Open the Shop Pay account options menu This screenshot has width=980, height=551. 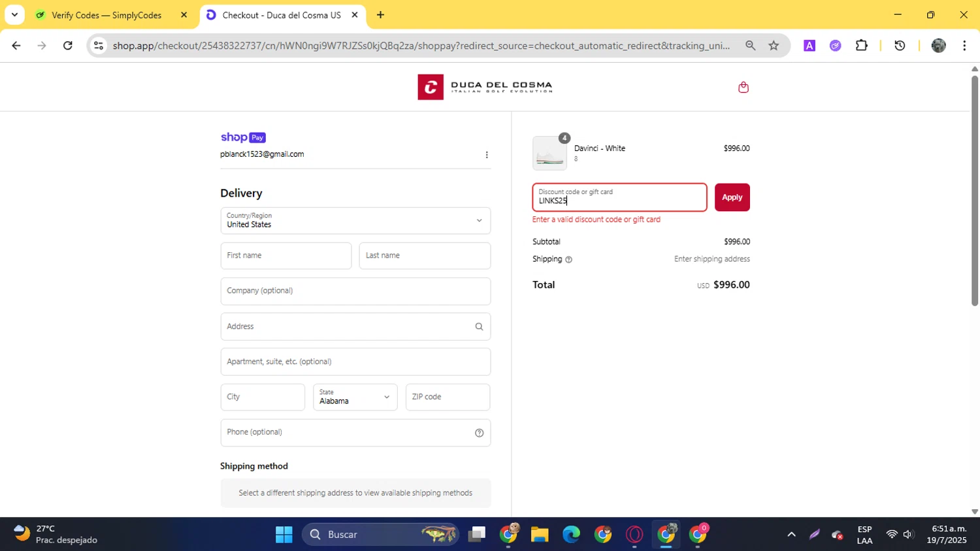click(486, 155)
